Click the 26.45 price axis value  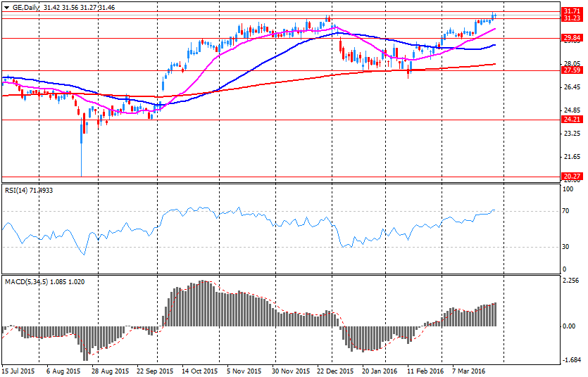[x=572, y=87]
